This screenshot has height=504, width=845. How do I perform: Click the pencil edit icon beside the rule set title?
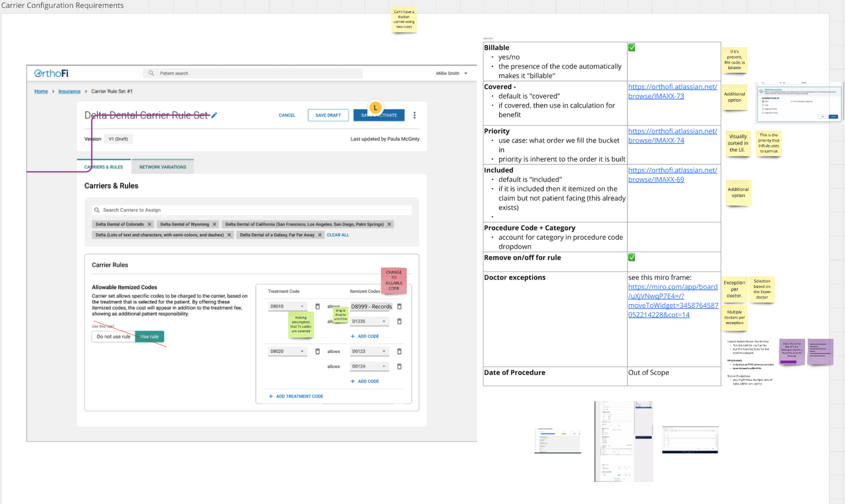(214, 115)
